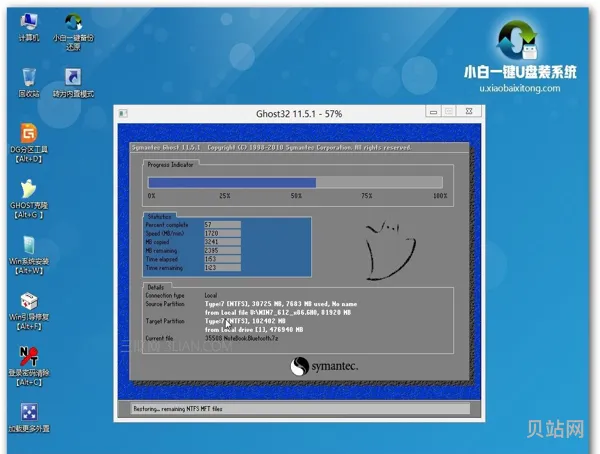Viewport: 600px width, 454px height.
Task: Click the Target Partition 102402 MB line
Action: [x=245, y=321]
